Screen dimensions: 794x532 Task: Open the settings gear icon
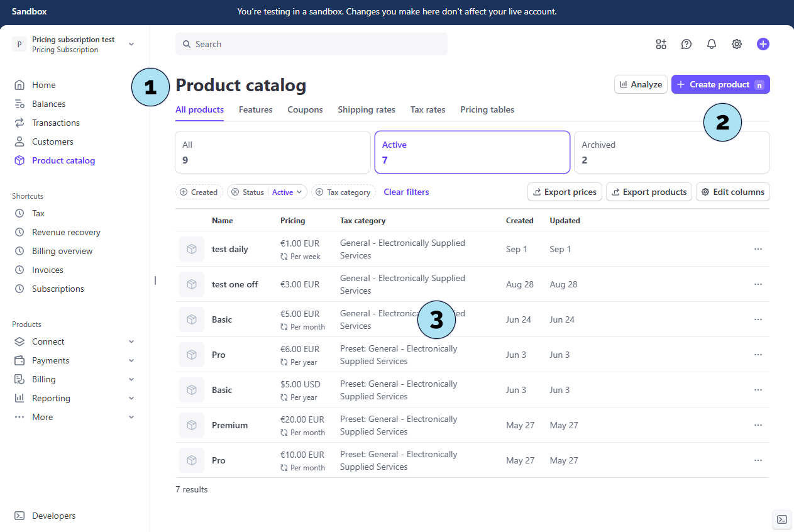coord(737,44)
